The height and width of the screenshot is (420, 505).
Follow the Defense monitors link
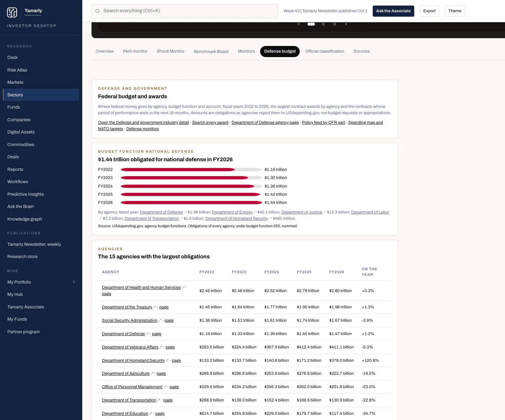[142, 129]
